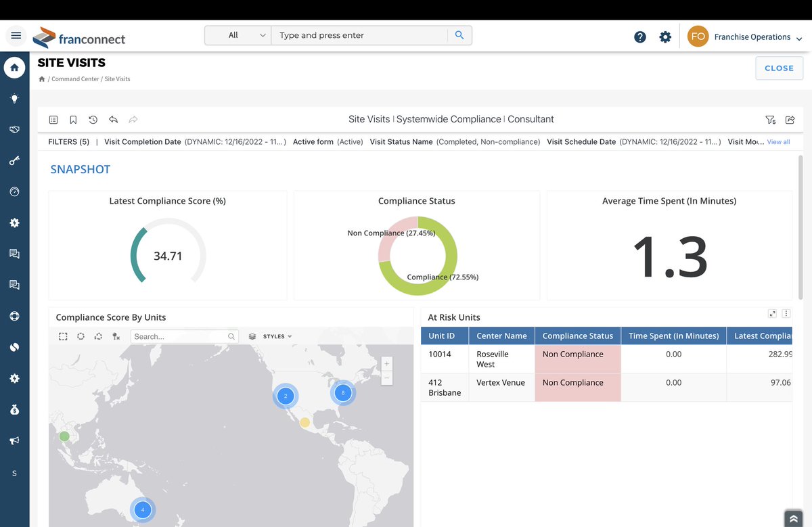Zoom in on the map

[387, 364]
